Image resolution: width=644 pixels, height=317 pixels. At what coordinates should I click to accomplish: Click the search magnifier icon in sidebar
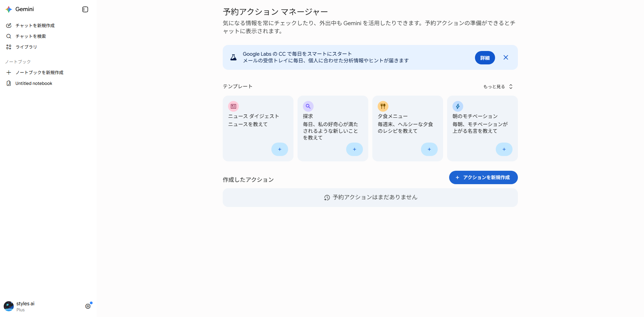point(9,36)
